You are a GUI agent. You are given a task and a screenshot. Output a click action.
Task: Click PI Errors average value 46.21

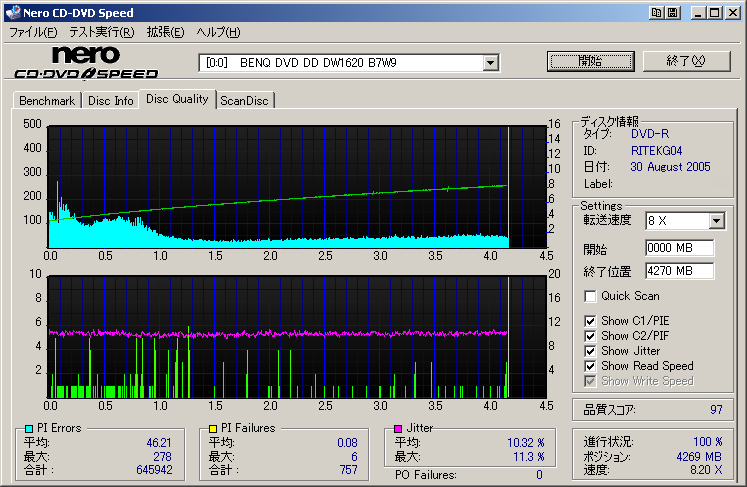[x=159, y=443]
